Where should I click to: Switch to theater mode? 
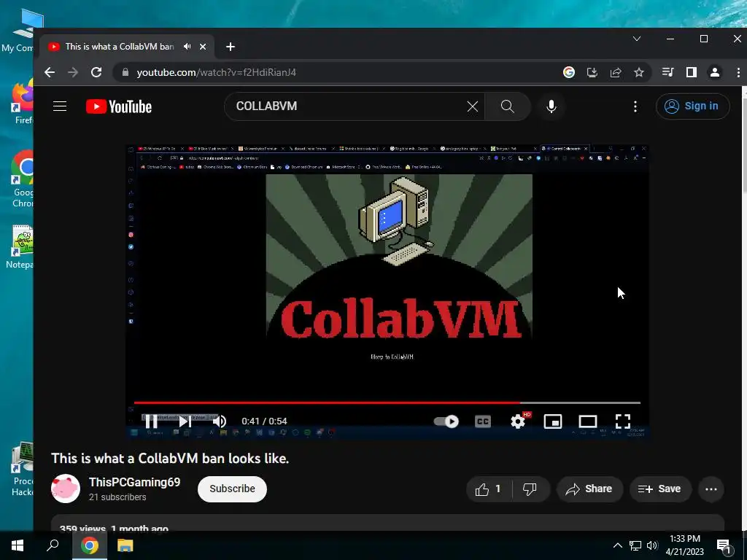(588, 421)
